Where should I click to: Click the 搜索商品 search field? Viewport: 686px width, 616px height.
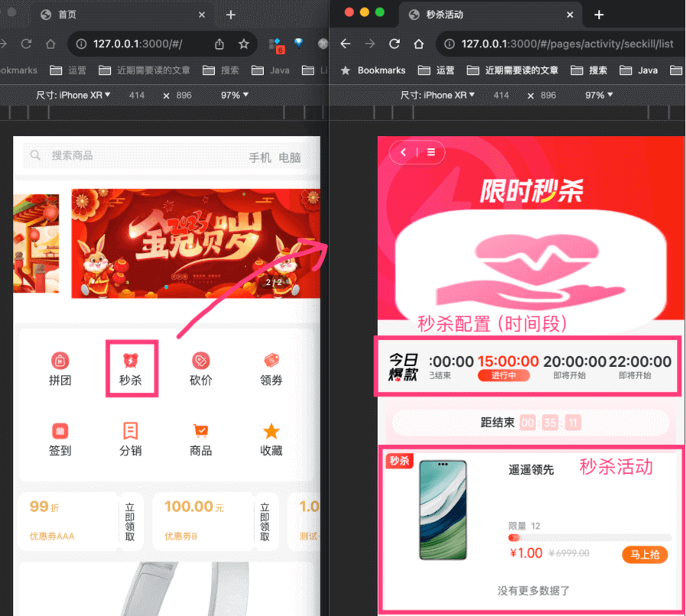pyautogui.click(x=138, y=156)
